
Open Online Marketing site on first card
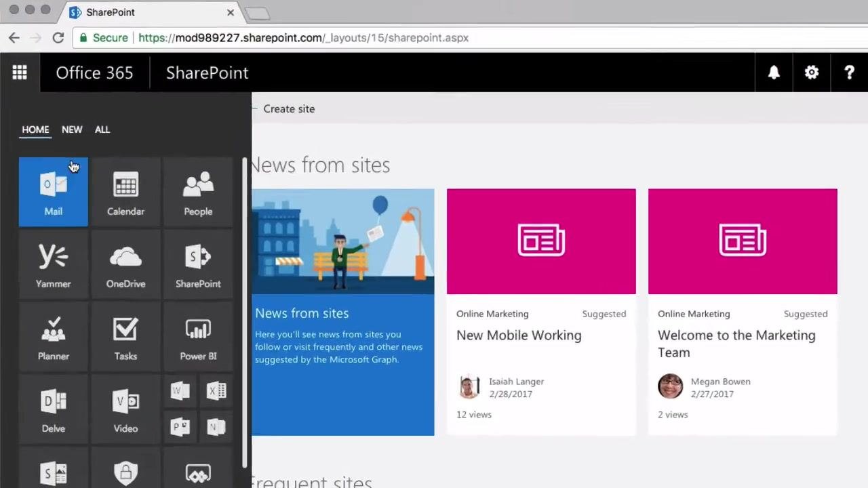coord(492,314)
